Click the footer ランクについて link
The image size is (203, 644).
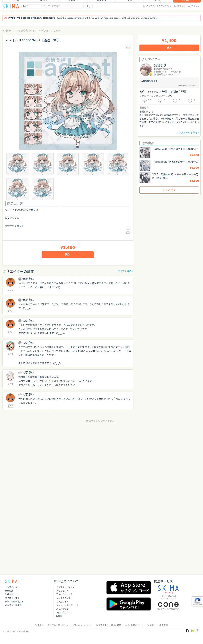coord(63,598)
